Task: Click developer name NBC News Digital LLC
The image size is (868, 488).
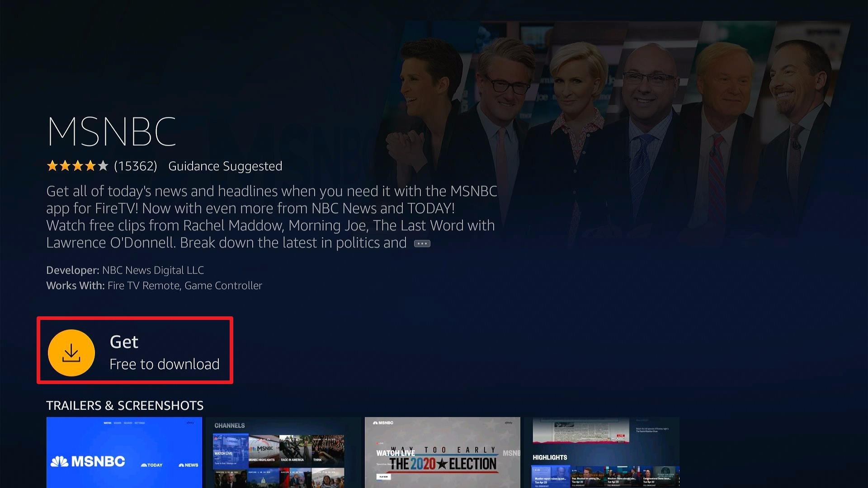Action: tap(152, 270)
